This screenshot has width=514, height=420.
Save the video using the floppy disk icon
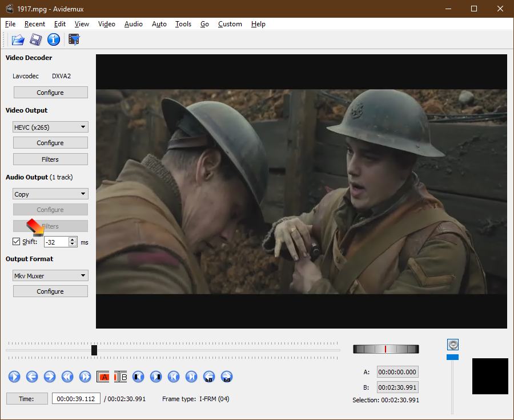click(36, 39)
